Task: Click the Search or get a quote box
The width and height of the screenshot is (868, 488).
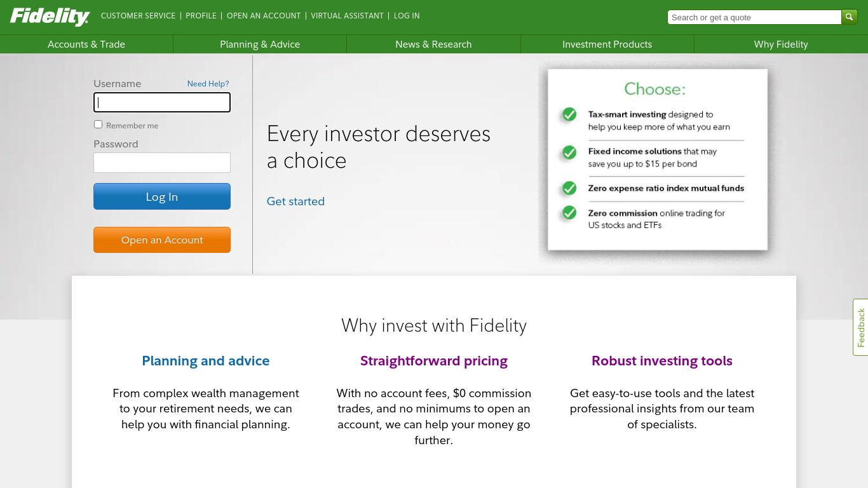Action: pyautogui.click(x=754, y=17)
